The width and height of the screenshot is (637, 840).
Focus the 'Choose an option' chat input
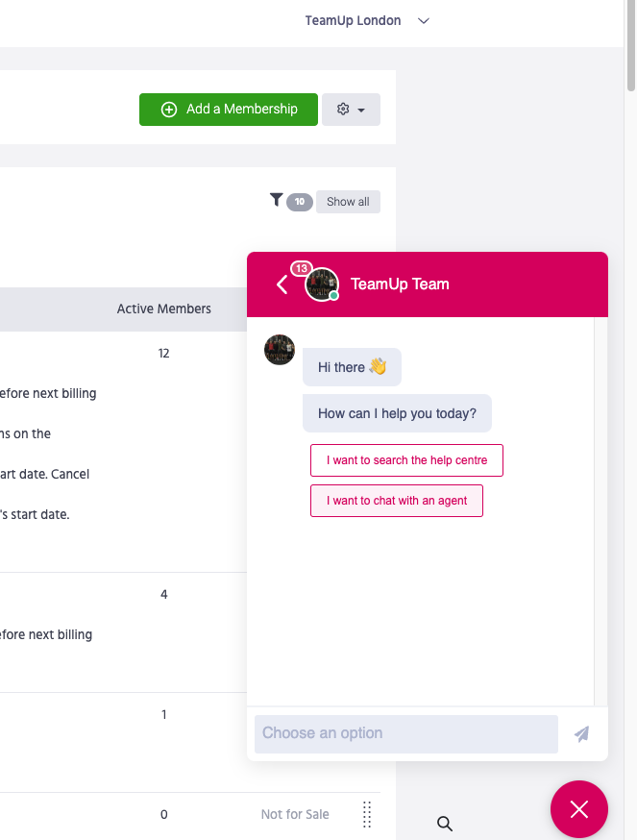(405, 733)
